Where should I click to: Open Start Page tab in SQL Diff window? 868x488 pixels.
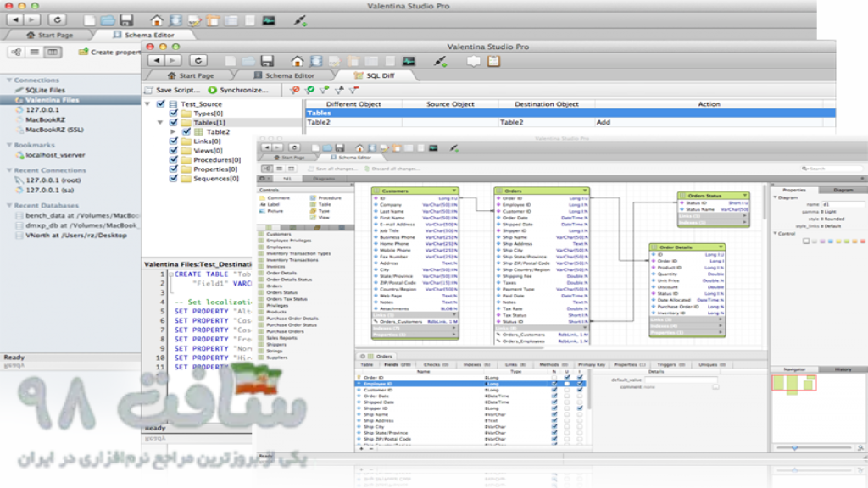191,75
